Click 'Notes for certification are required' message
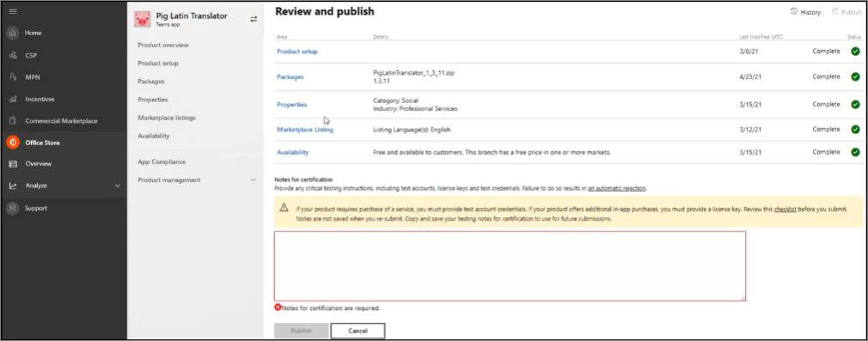 331,308
